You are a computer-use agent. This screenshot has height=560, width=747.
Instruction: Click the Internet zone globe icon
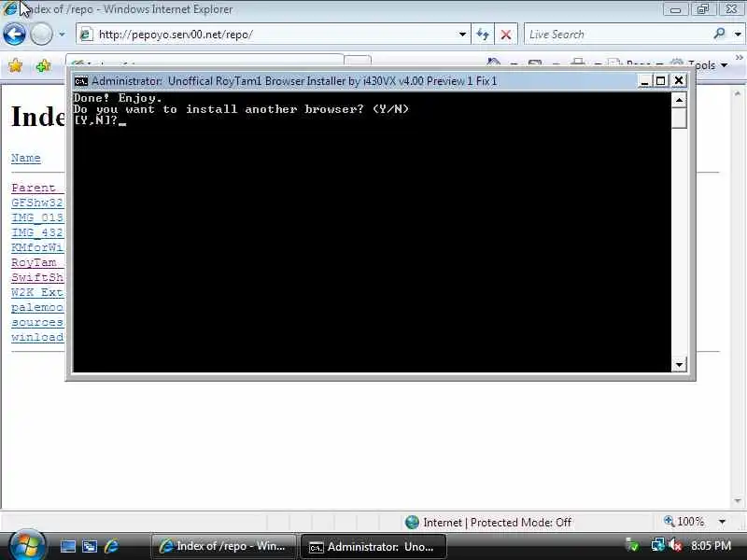(412, 523)
